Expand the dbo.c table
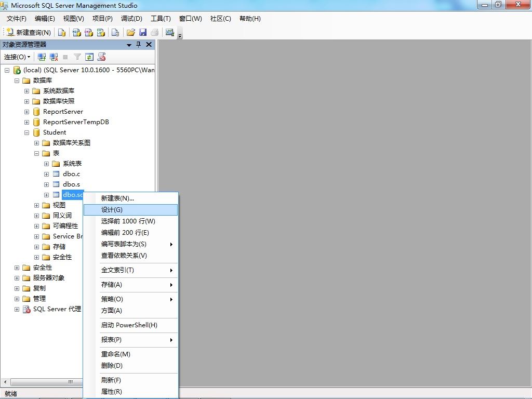The width and height of the screenshot is (532, 399). coord(46,175)
